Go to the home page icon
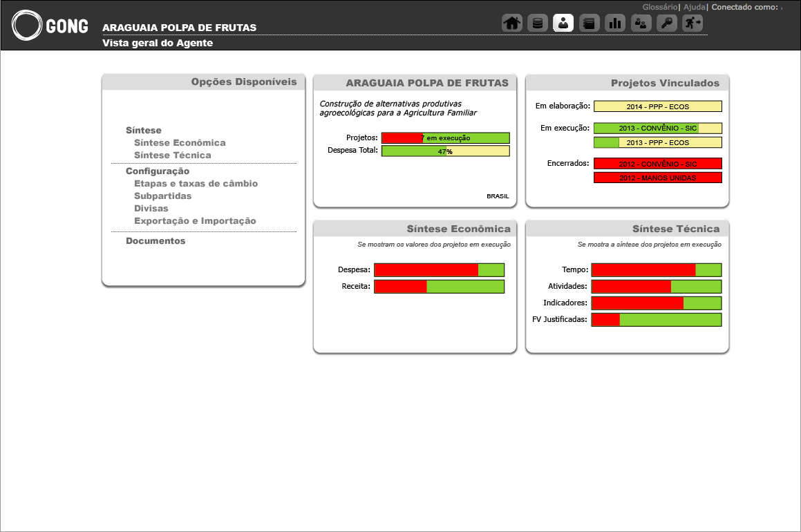The width and height of the screenshot is (801, 532). [x=511, y=23]
